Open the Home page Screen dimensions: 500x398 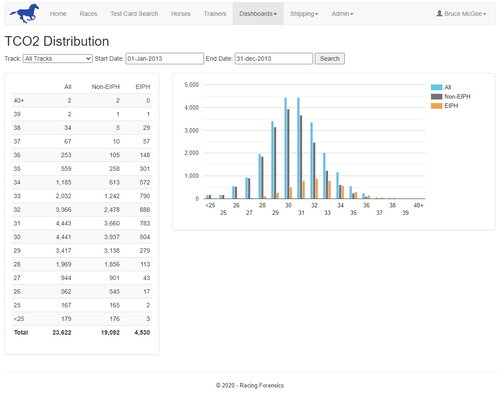(x=58, y=14)
